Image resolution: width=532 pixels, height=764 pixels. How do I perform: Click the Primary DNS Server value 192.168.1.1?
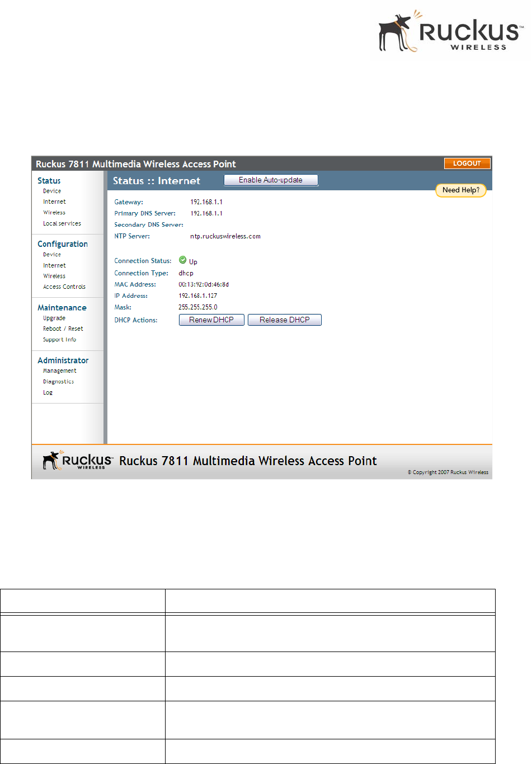click(x=206, y=213)
